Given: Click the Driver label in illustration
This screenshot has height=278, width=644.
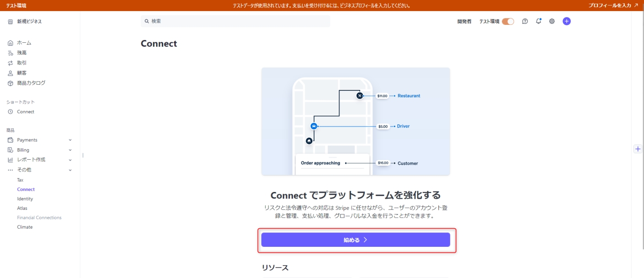Looking at the screenshot, I should [x=403, y=126].
